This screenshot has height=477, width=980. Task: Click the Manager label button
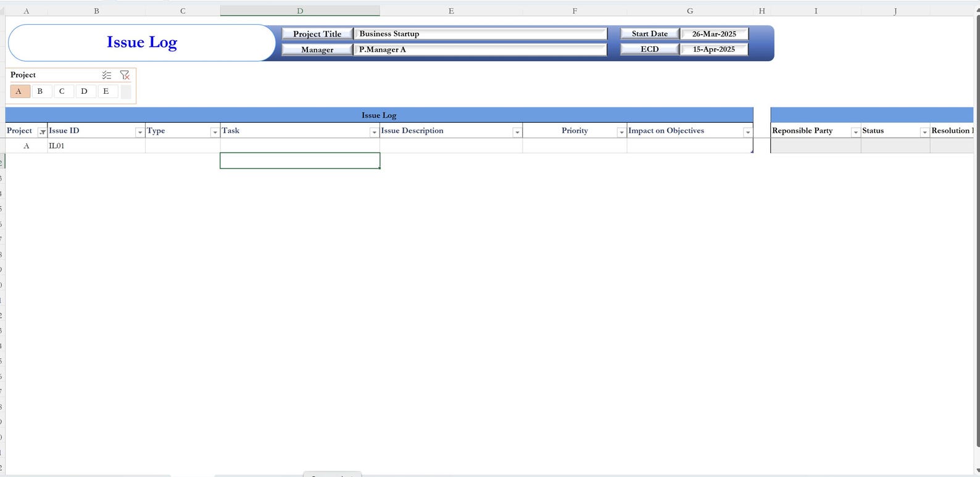click(317, 49)
